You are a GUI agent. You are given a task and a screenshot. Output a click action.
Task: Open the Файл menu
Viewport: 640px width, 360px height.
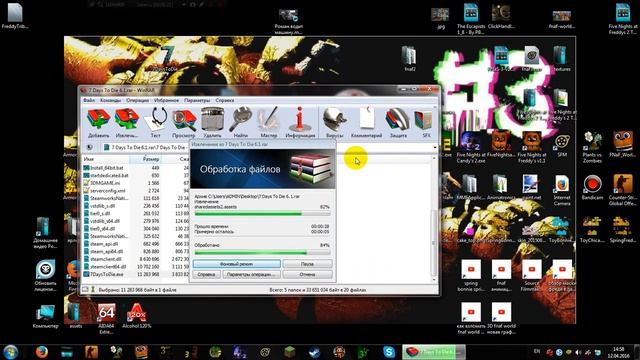(x=89, y=100)
